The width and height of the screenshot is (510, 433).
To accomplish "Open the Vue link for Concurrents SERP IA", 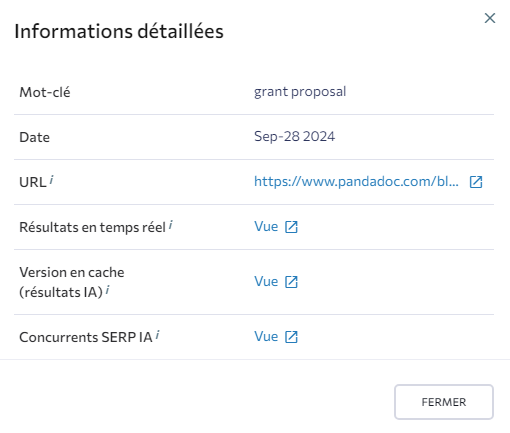I will (266, 337).
